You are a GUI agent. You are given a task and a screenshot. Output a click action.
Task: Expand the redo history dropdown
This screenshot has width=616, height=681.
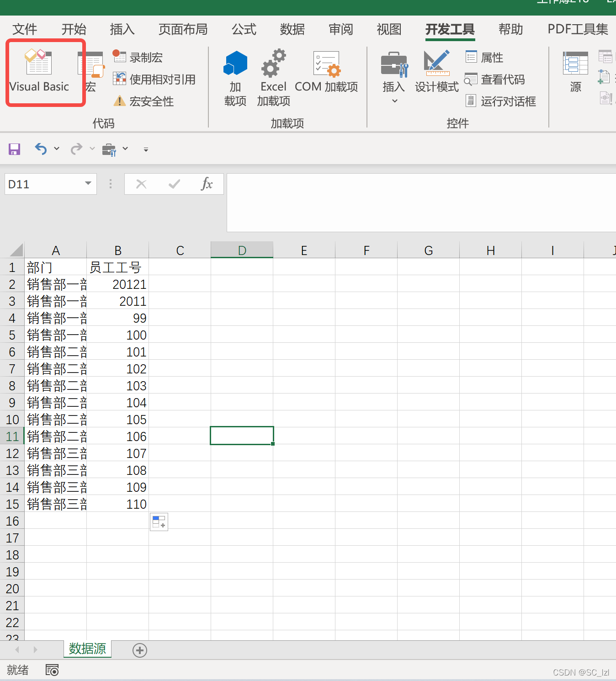click(x=92, y=149)
